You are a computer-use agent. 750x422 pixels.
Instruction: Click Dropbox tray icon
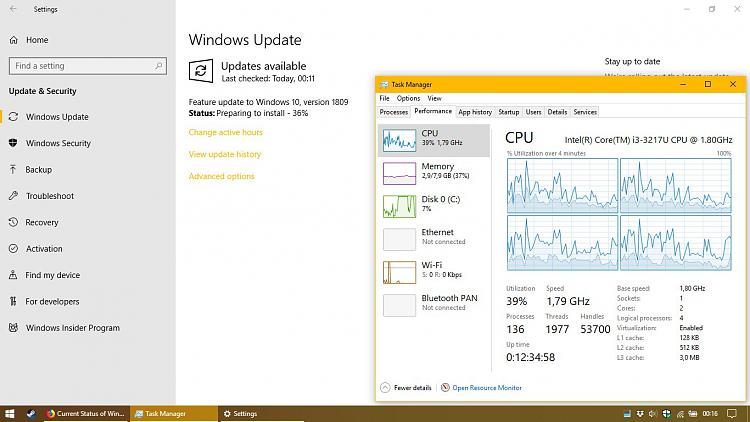[x=640, y=414]
